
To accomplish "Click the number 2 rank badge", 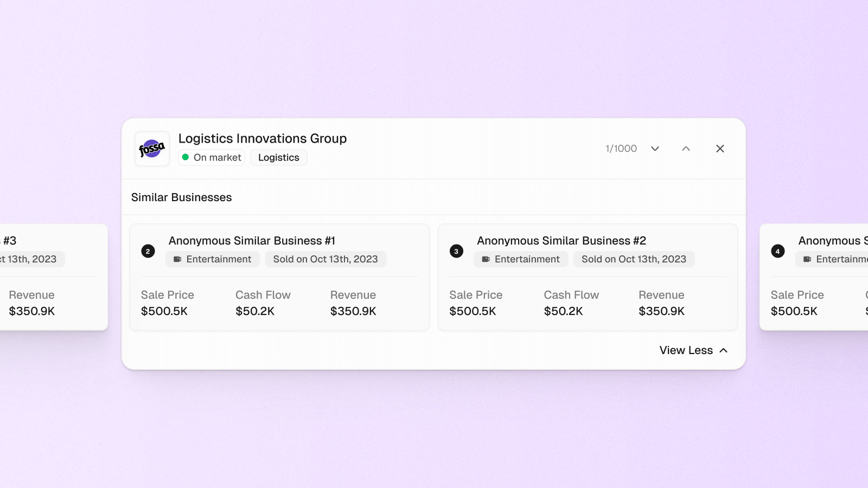I will pos(148,251).
